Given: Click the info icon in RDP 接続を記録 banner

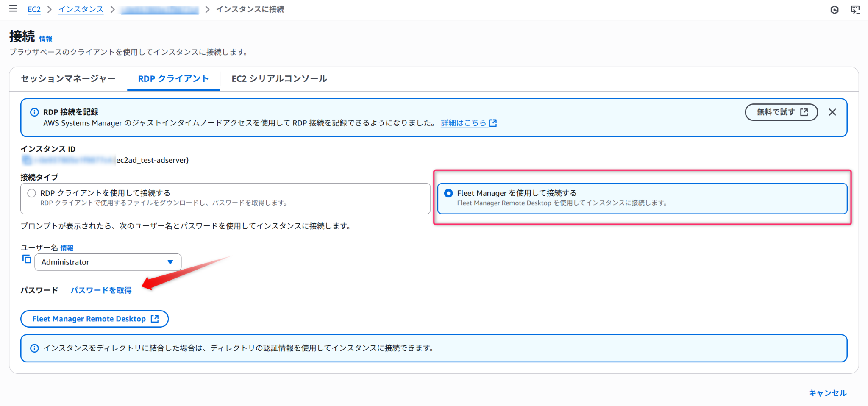Looking at the screenshot, I should (x=34, y=112).
